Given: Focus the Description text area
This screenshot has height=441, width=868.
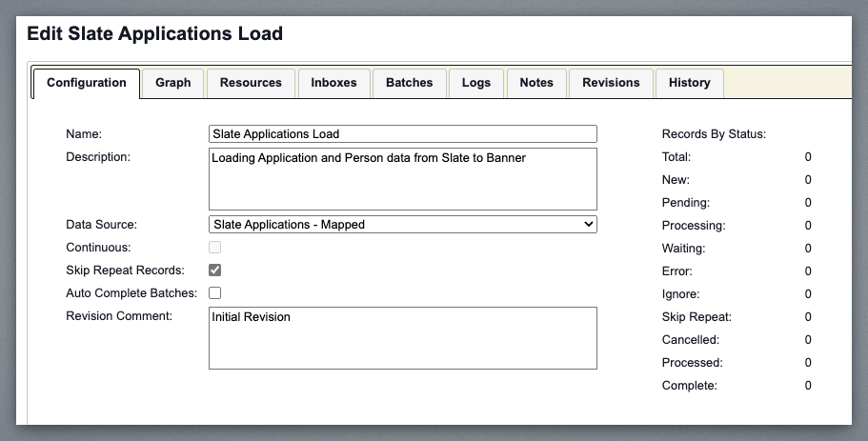Looking at the screenshot, I should [402, 179].
